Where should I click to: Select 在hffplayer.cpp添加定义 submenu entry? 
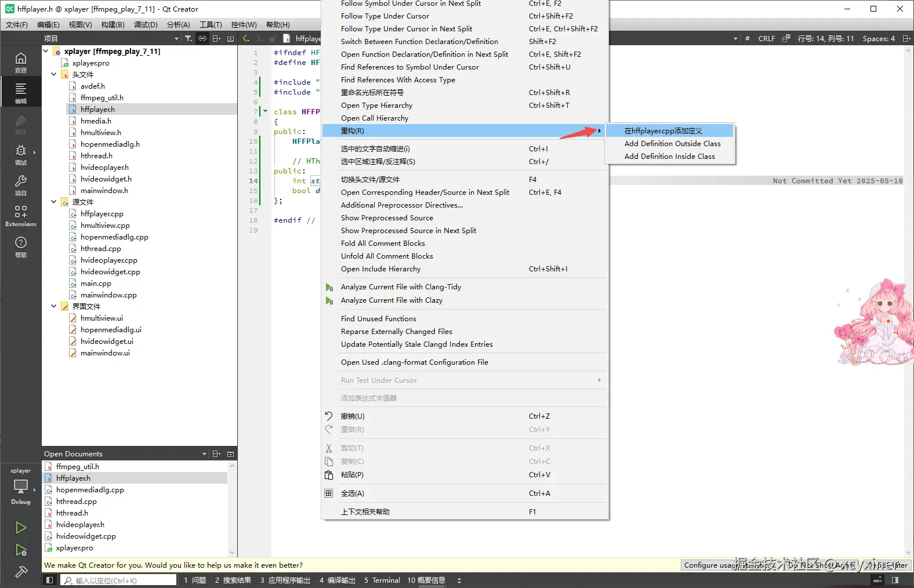click(x=670, y=130)
